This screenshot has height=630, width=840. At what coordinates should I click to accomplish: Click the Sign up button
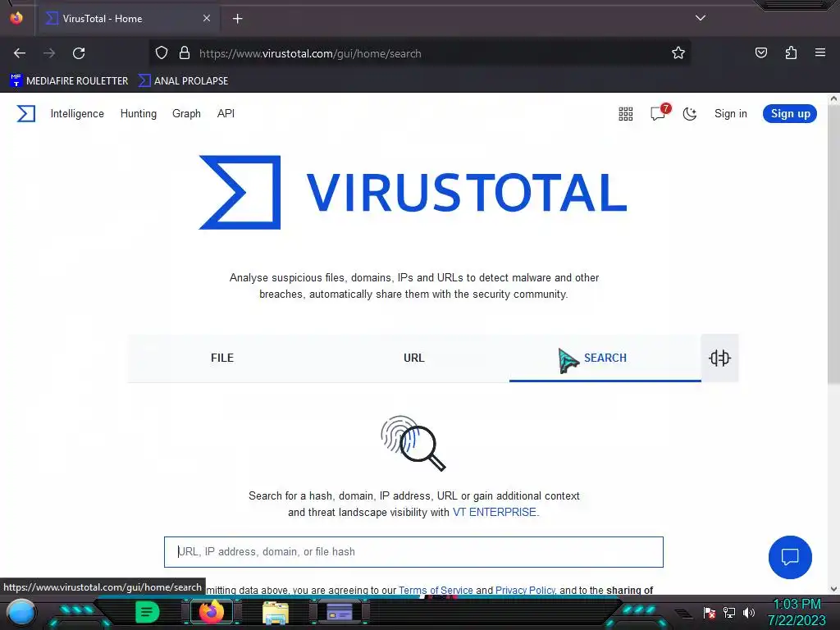tap(790, 113)
